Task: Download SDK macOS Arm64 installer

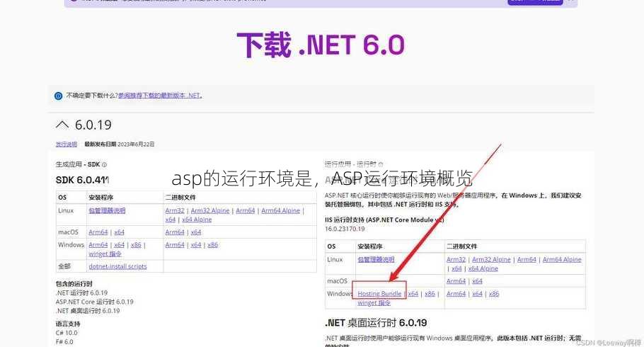Action: point(98,232)
